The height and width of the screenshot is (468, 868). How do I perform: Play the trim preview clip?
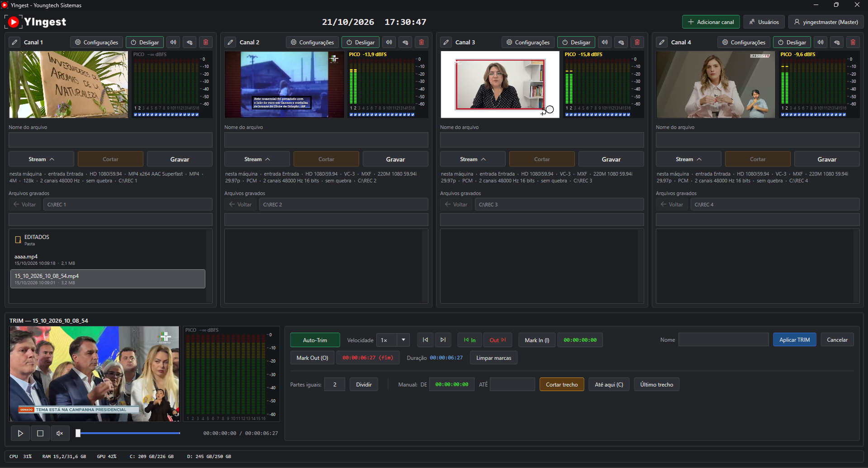pos(20,433)
